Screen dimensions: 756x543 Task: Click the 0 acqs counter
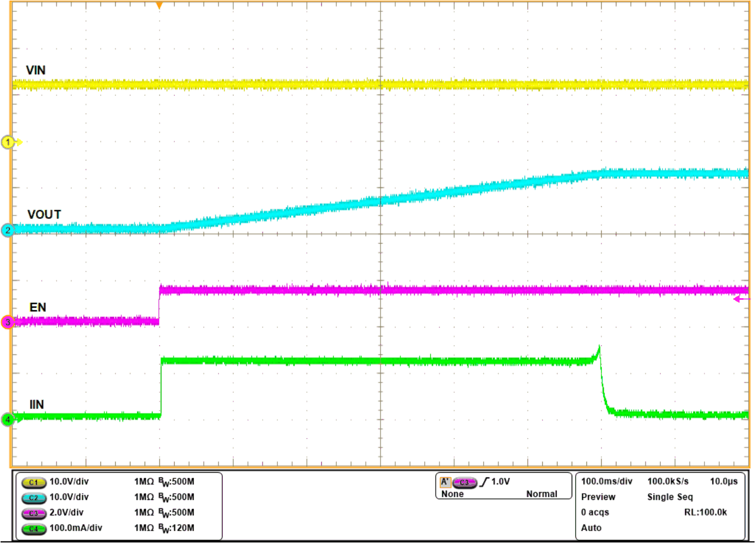tap(595, 512)
